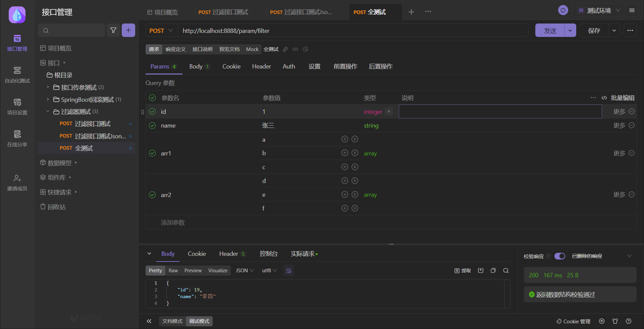Switch to 调试模式
The width and height of the screenshot is (644, 329).
coord(199,321)
